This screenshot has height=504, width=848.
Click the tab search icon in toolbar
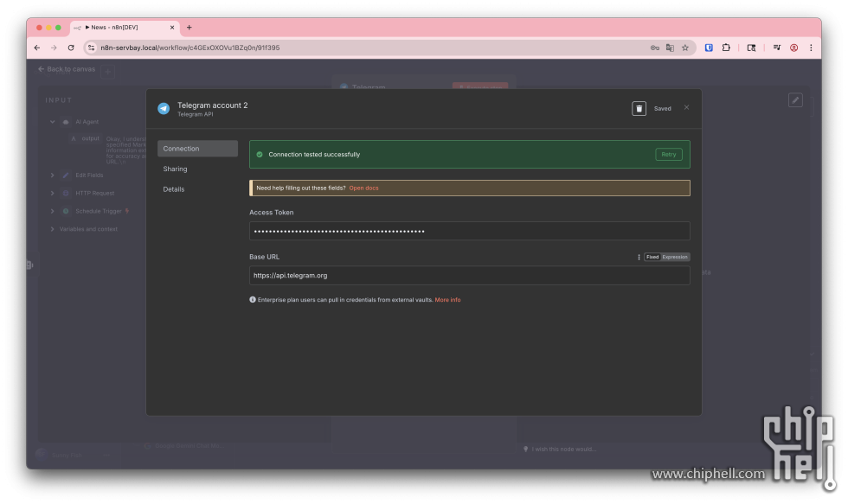pyautogui.click(x=751, y=48)
